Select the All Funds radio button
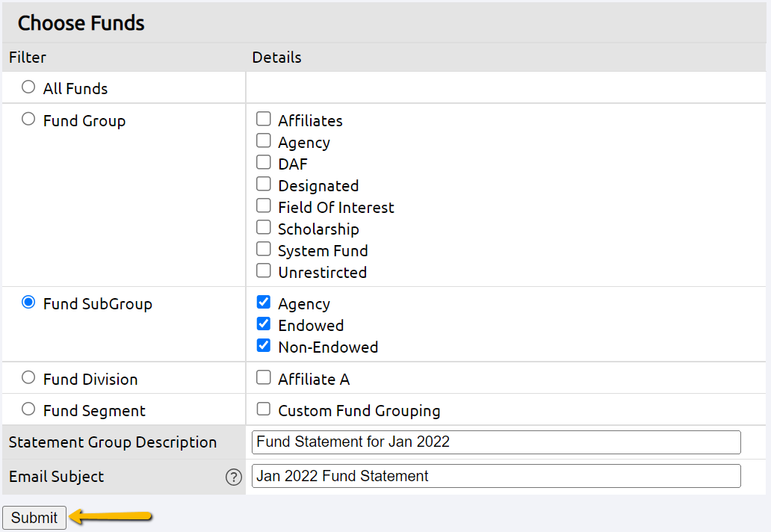This screenshot has height=532, width=771. [28, 86]
